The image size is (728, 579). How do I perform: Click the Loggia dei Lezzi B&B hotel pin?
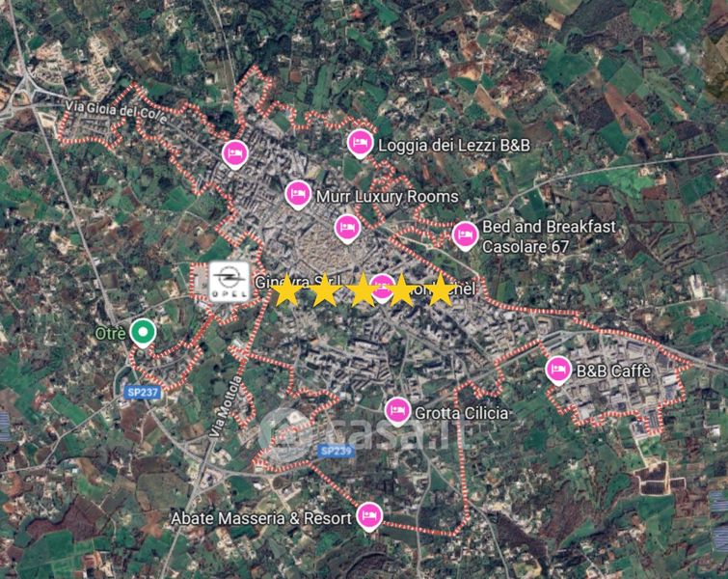tap(361, 144)
